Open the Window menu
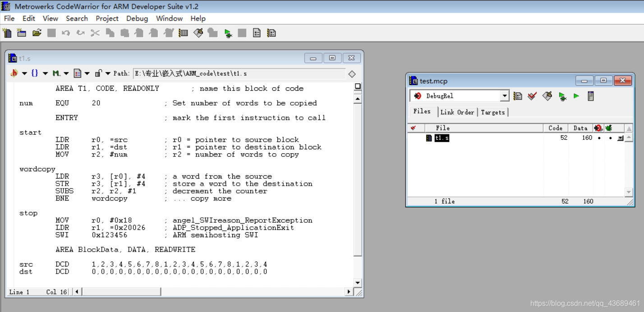Viewport: 644px width, 312px height. tap(169, 18)
